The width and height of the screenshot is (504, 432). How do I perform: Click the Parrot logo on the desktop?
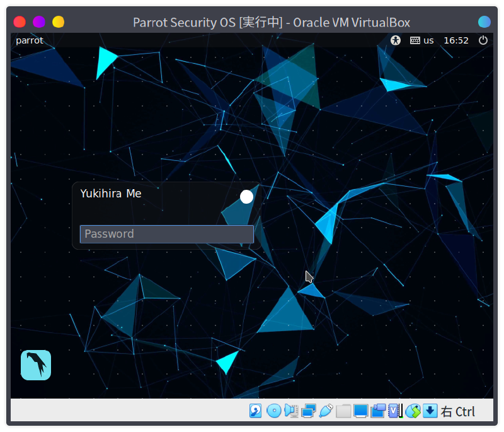[x=36, y=365]
